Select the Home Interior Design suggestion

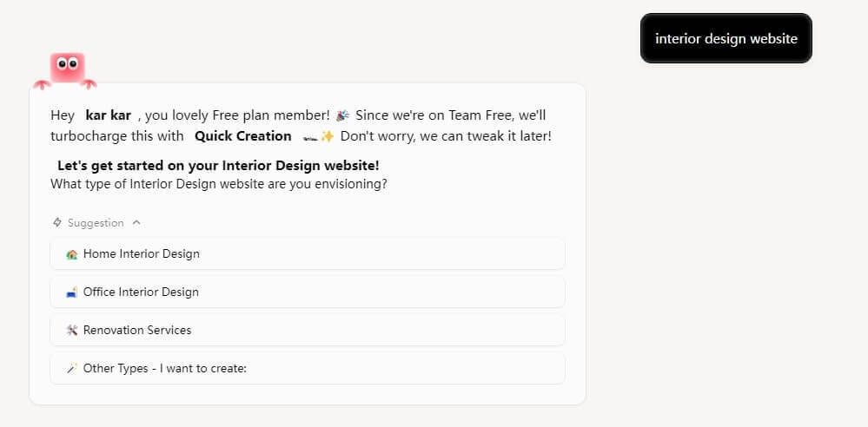tap(308, 254)
